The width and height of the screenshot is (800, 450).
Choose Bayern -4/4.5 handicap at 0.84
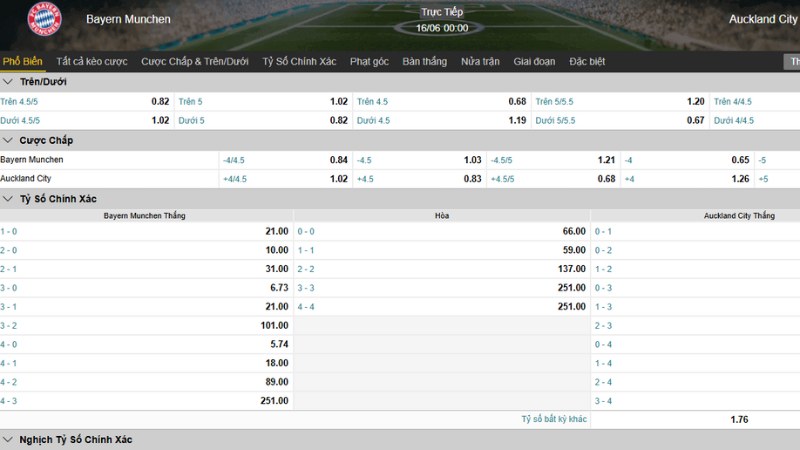[x=285, y=160]
